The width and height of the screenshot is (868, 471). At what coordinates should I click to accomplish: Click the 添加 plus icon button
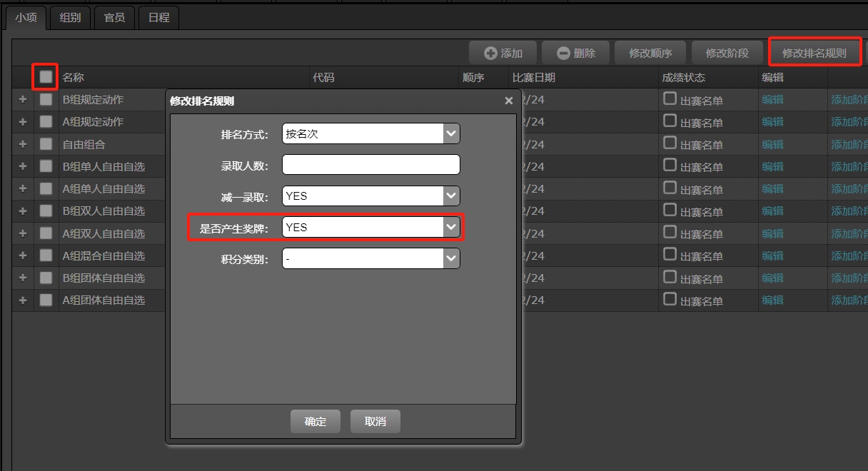pyautogui.click(x=503, y=53)
